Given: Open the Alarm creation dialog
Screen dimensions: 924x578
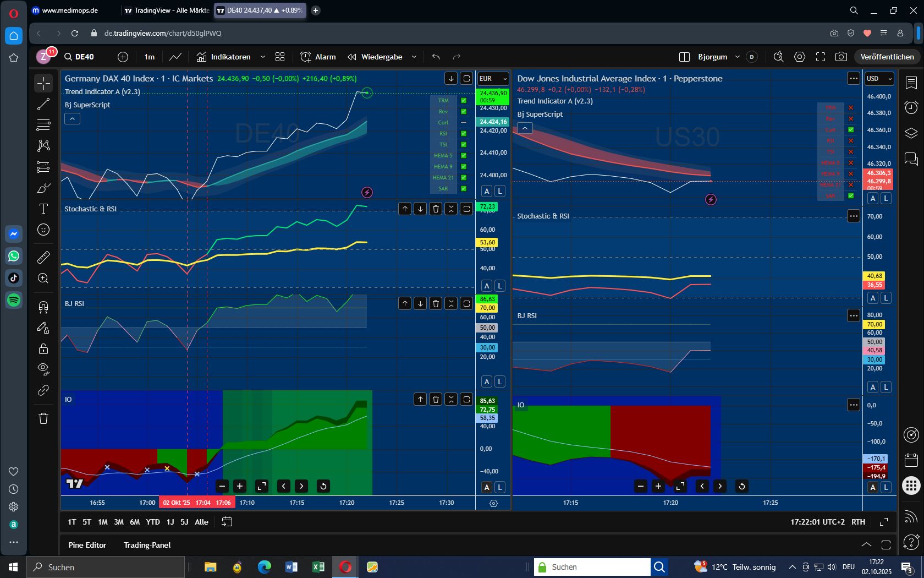Looking at the screenshot, I should coord(318,57).
